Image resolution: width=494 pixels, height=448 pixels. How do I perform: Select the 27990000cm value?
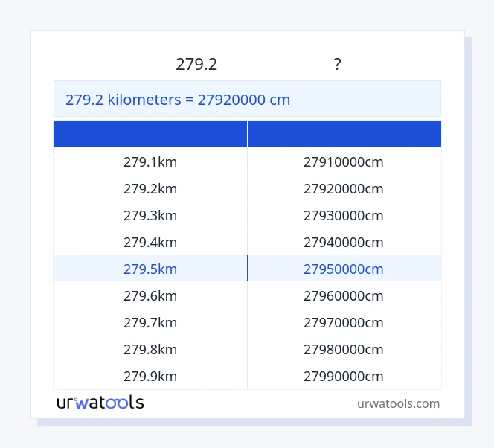point(344,377)
